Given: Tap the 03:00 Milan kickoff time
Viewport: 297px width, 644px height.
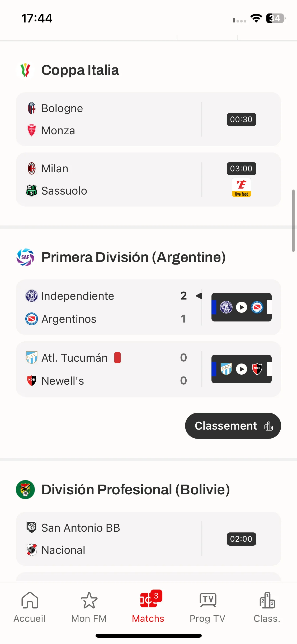Looking at the screenshot, I should (x=242, y=169).
